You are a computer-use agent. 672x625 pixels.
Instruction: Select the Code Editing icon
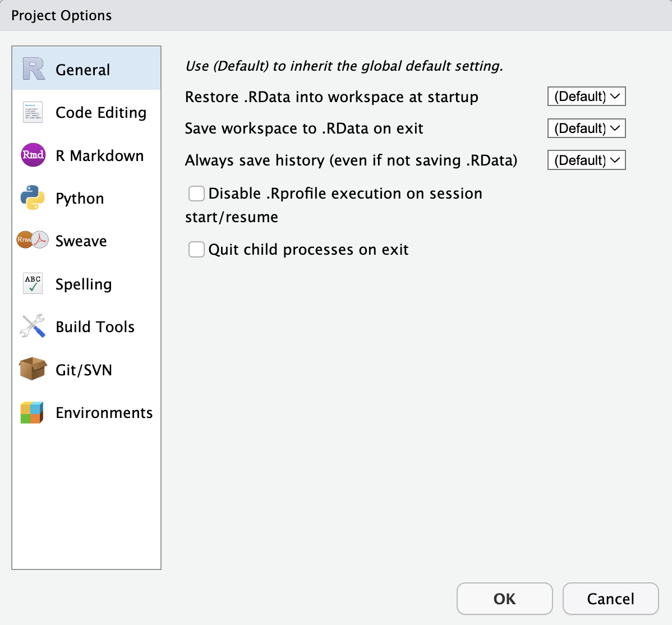(32, 112)
